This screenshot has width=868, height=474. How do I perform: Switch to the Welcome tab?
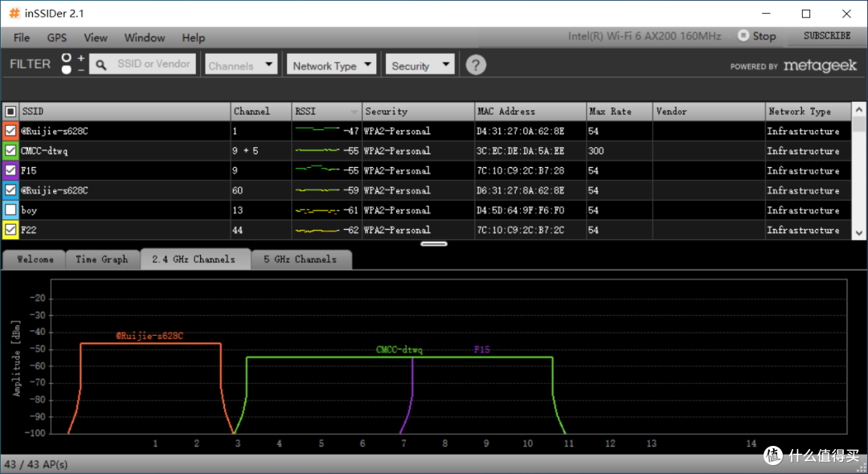tap(35, 259)
